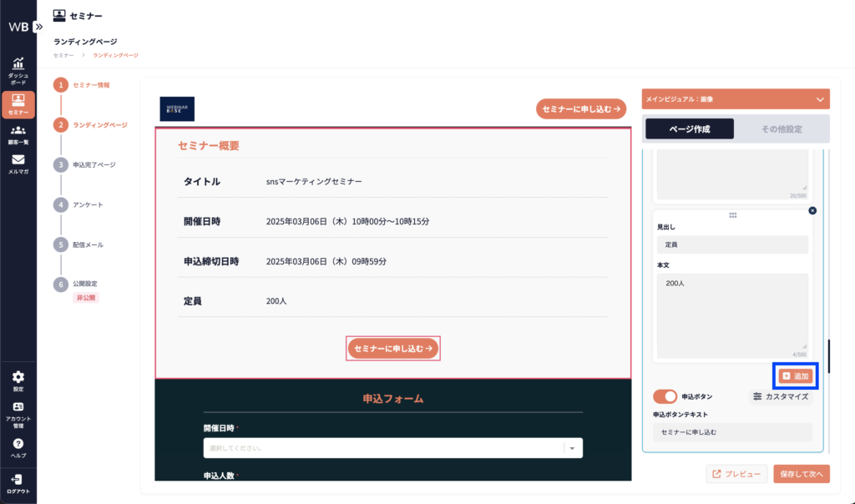Switch to the その他設定 tab

click(782, 129)
